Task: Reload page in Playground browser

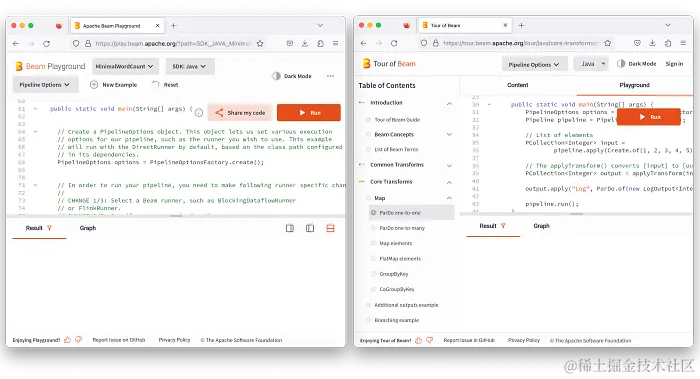Action: [46, 43]
